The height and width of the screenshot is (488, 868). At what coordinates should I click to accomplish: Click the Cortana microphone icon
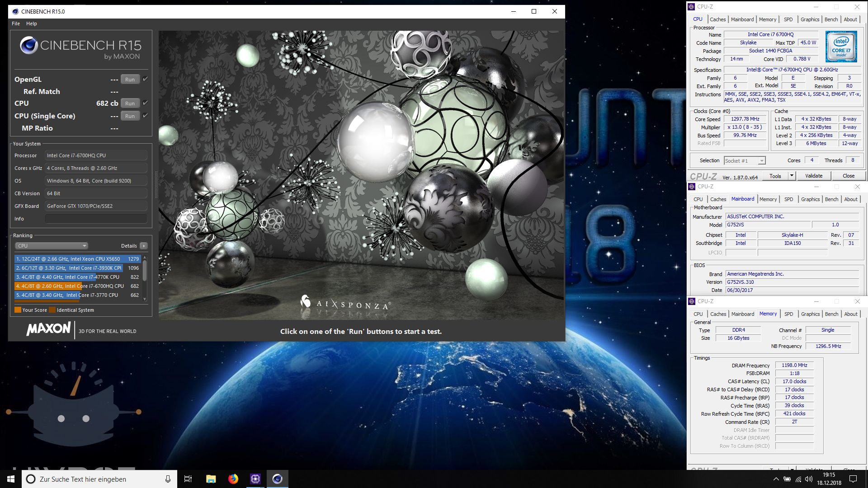tap(168, 479)
